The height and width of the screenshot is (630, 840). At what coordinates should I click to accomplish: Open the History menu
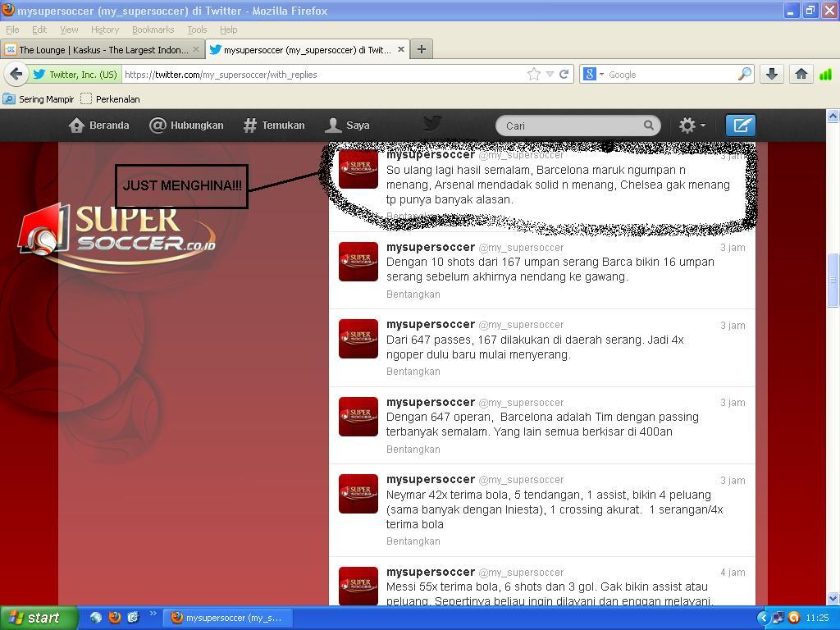pos(104,30)
